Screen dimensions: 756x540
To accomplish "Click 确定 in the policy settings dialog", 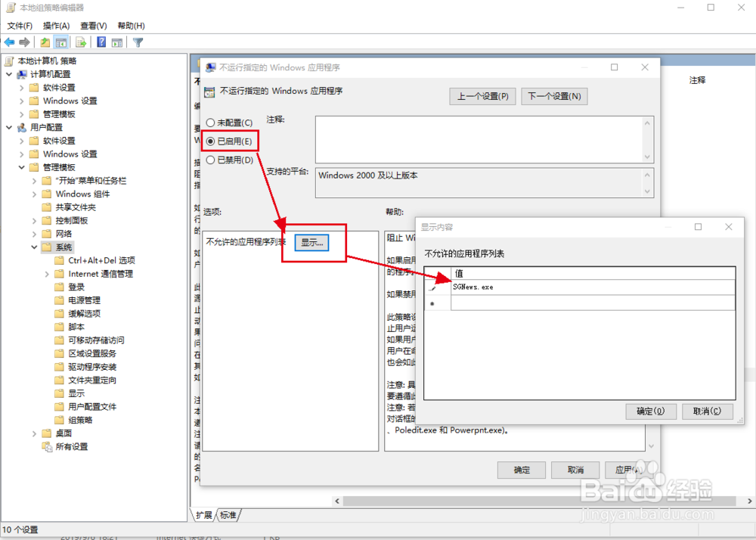I will point(522,470).
